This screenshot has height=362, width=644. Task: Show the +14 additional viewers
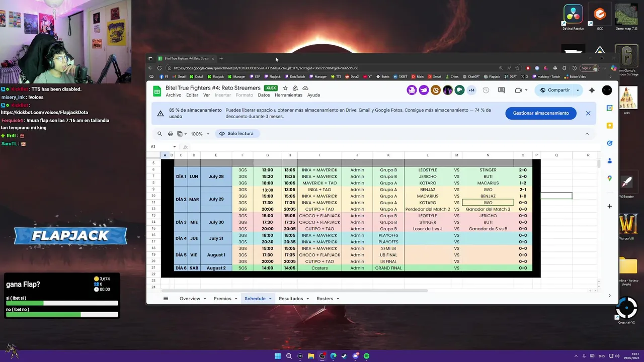pos(471,90)
